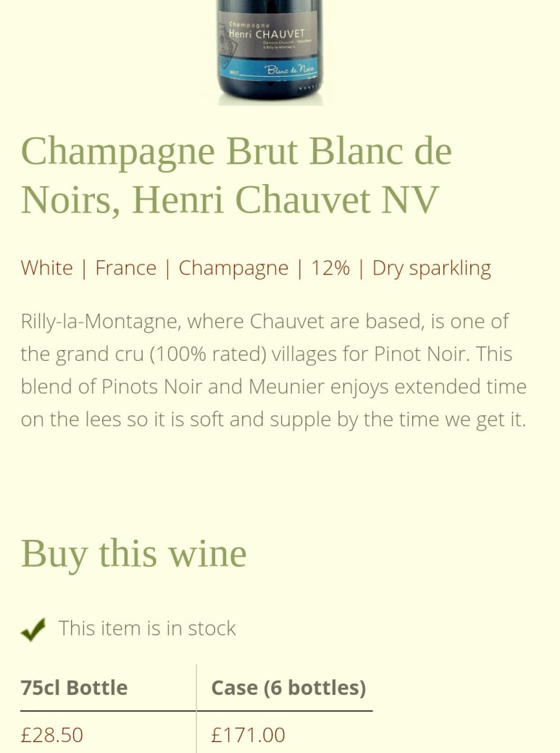The width and height of the screenshot is (560, 753).
Task: Click the Henri CHAUVET name on bottle label
Action: tap(267, 33)
